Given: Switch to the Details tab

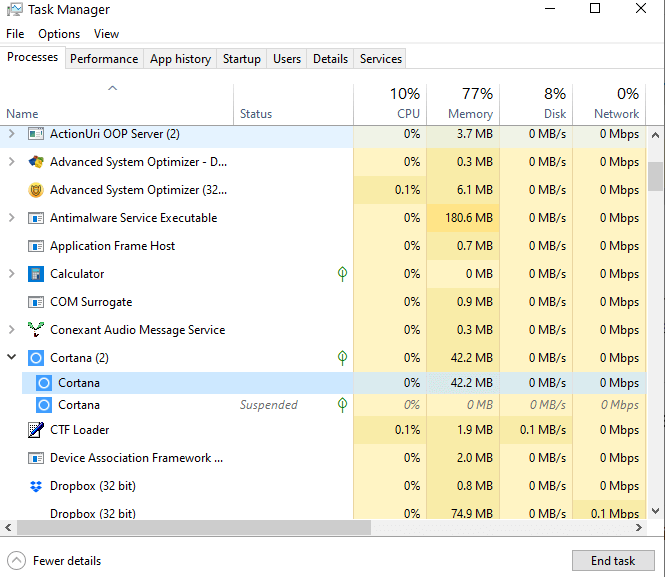Looking at the screenshot, I should 330,59.
